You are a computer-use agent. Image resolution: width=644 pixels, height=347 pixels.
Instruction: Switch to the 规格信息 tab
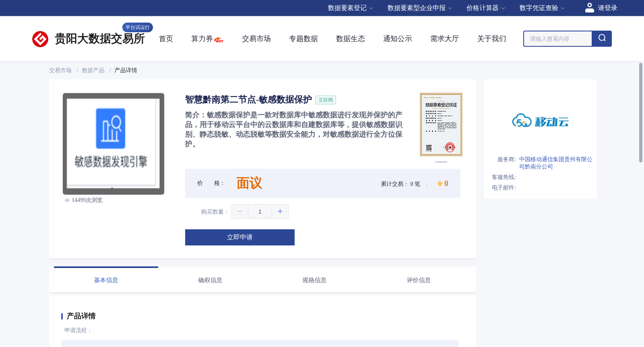pyautogui.click(x=314, y=280)
